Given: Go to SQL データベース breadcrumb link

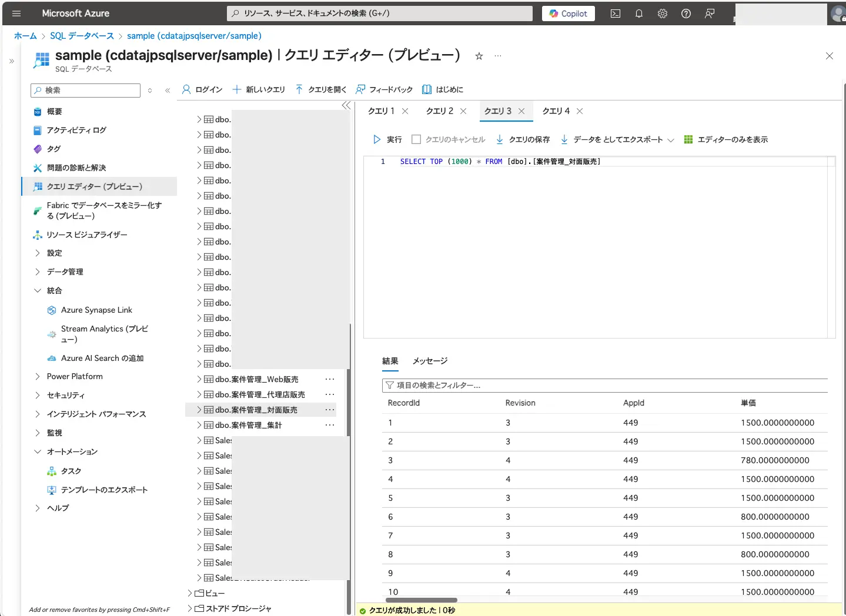Looking at the screenshot, I should click(82, 36).
